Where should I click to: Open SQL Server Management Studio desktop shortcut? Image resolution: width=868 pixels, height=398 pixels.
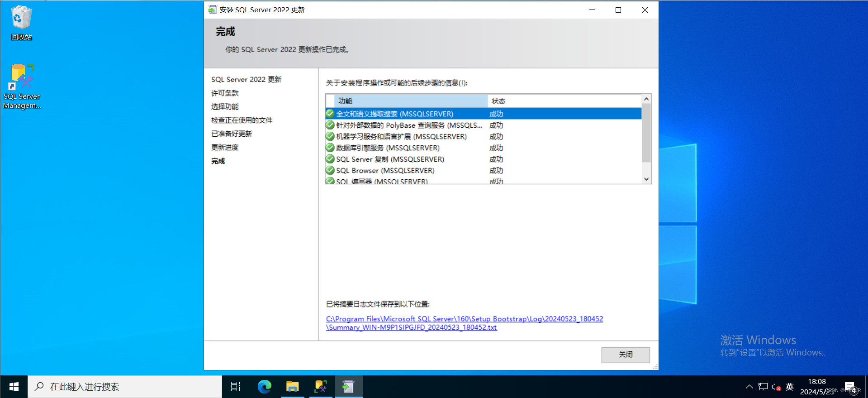click(22, 86)
